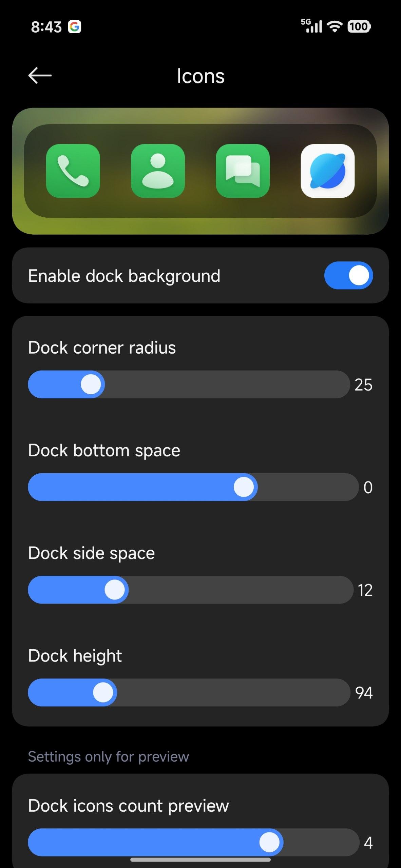Click the Dock icons count preview slider
Screen dimensions: 401x868
coord(193,842)
